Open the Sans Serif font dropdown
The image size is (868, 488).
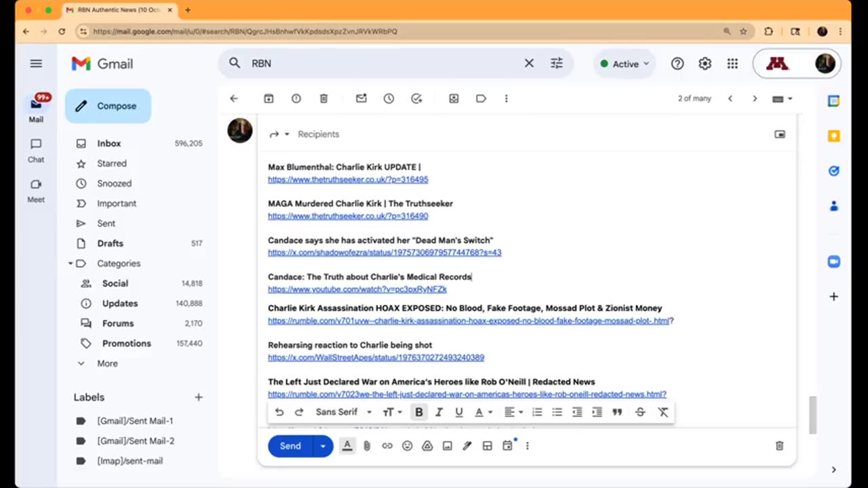[344, 412]
